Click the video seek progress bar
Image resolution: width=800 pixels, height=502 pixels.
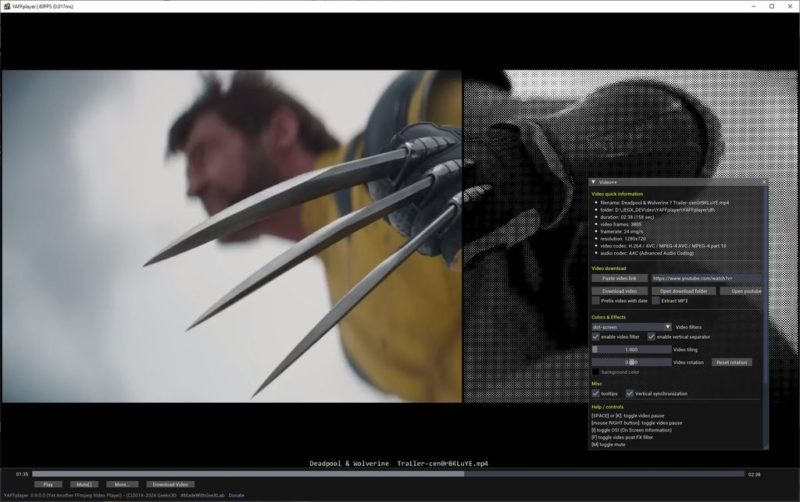tap(388, 474)
